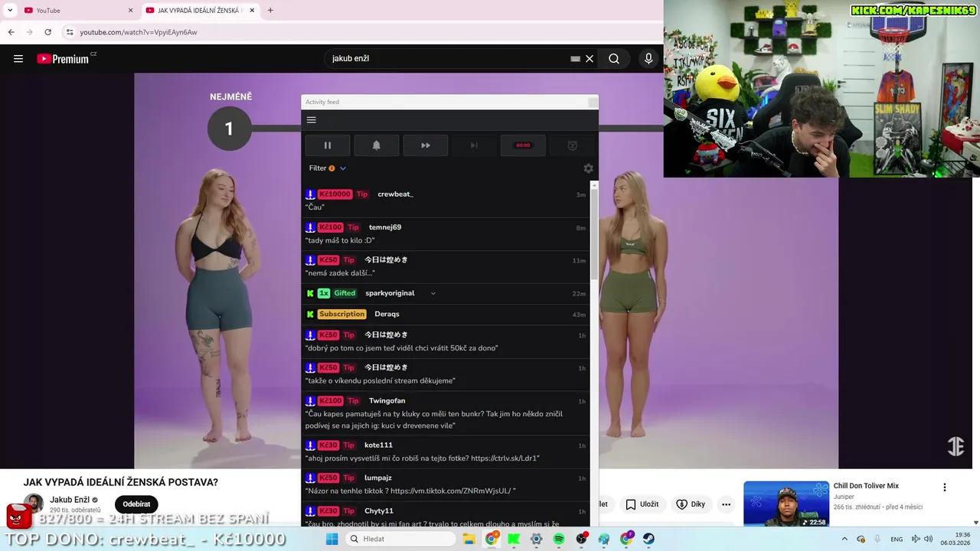Click the on-screen keyboard icon in search
The width and height of the screenshot is (980, 551).
pos(575,59)
